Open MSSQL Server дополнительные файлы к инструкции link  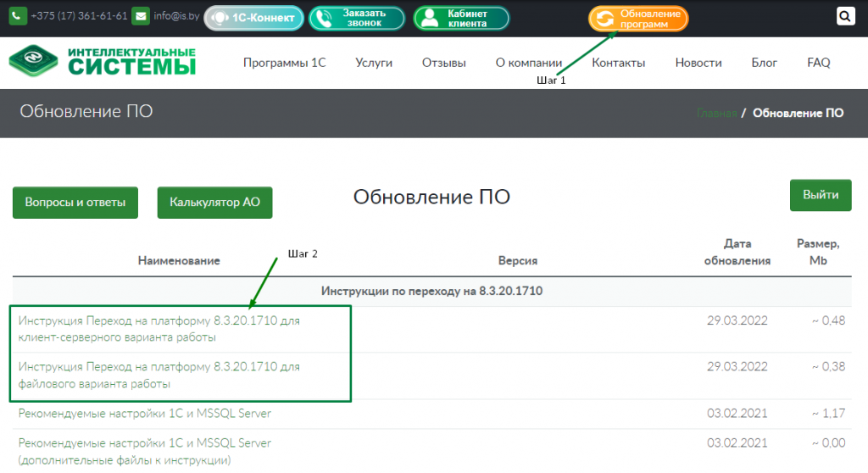(x=144, y=452)
